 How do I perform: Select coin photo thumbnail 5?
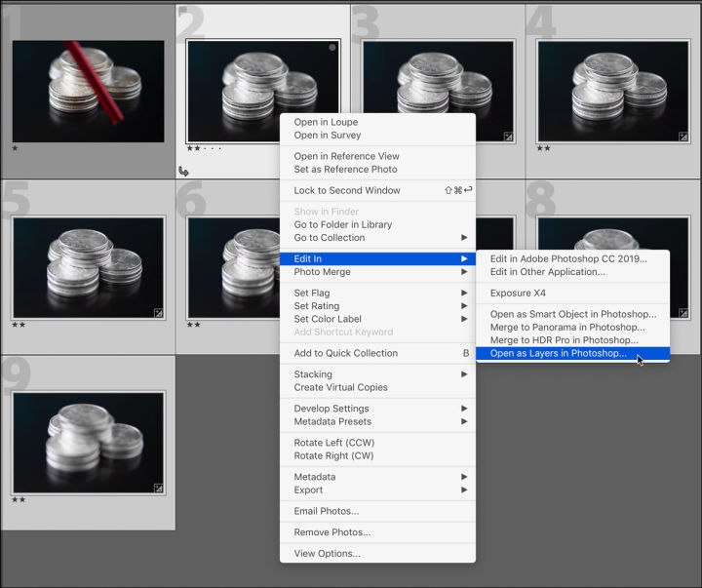pyautogui.click(x=88, y=268)
